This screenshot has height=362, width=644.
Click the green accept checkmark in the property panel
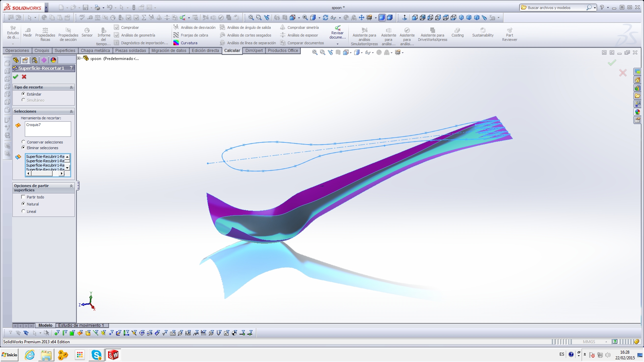[x=15, y=77]
